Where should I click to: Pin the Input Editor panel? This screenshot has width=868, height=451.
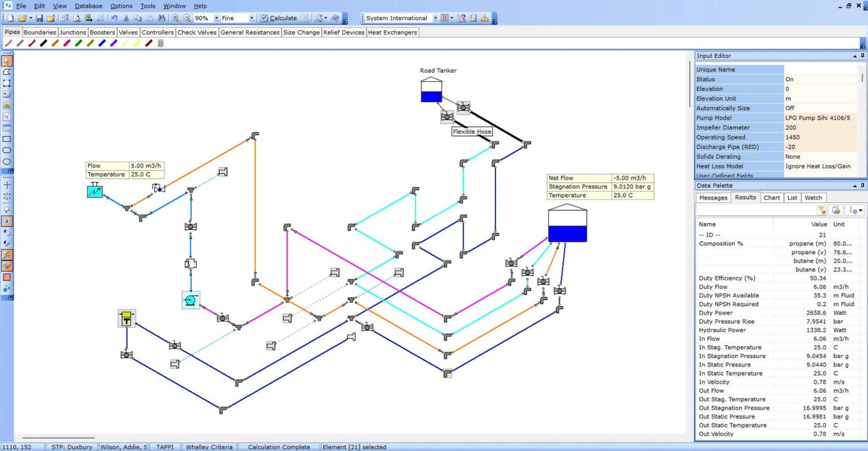(862, 56)
